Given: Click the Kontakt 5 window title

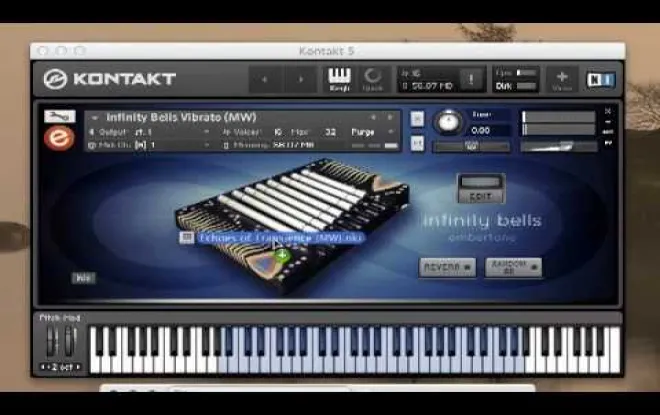Looking at the screenshot, I should (327, 51).
